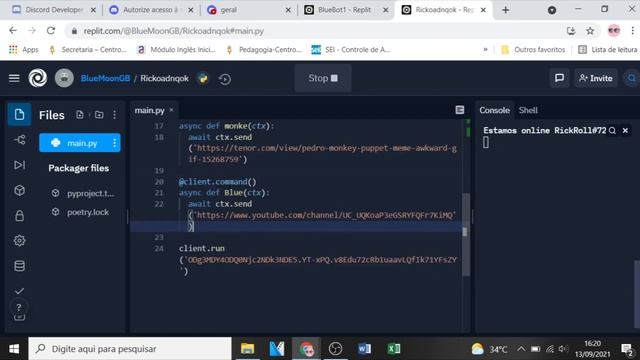The width and height of the screenshot is (640, 360).
Task: Open the Files sidebar icon
Action: (x=19, y=114)
